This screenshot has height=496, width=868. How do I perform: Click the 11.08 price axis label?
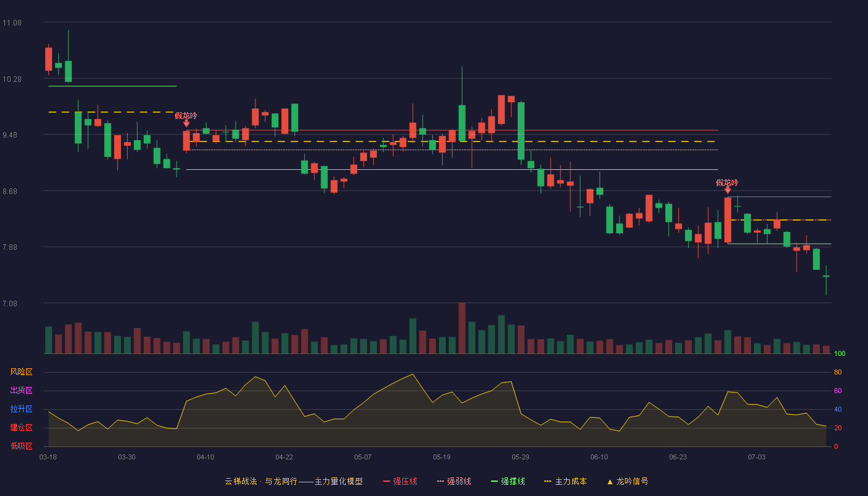click(12, 23)
